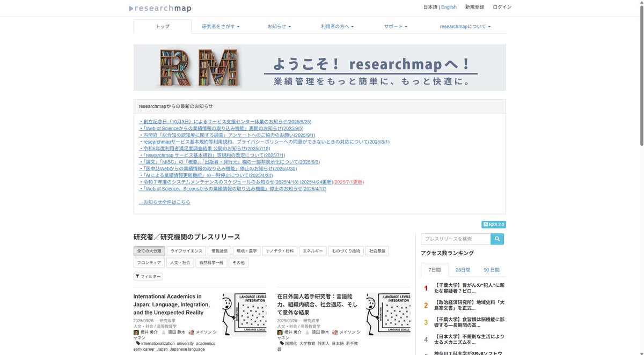644x355 pixels.
Task: Open the Web of Science、Scopus 停止 notice
Action: [232, 189]
